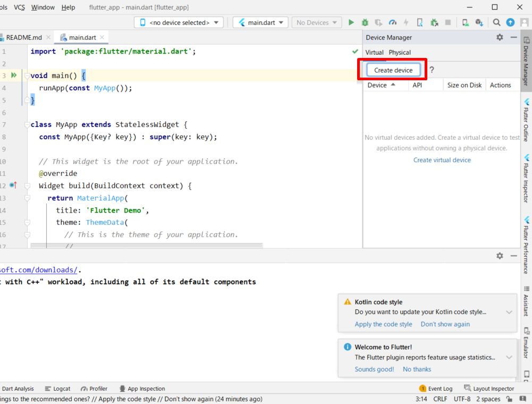
Task: Expand the Welcome to Flutter notification
Action: 509,357
